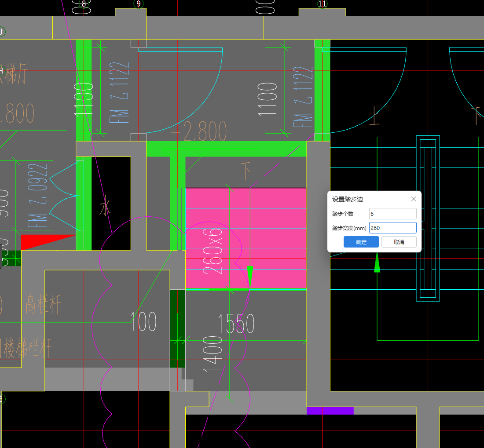484x448 pixels.
Task: Click the 1400 dimension text
Action: [213, 354]
